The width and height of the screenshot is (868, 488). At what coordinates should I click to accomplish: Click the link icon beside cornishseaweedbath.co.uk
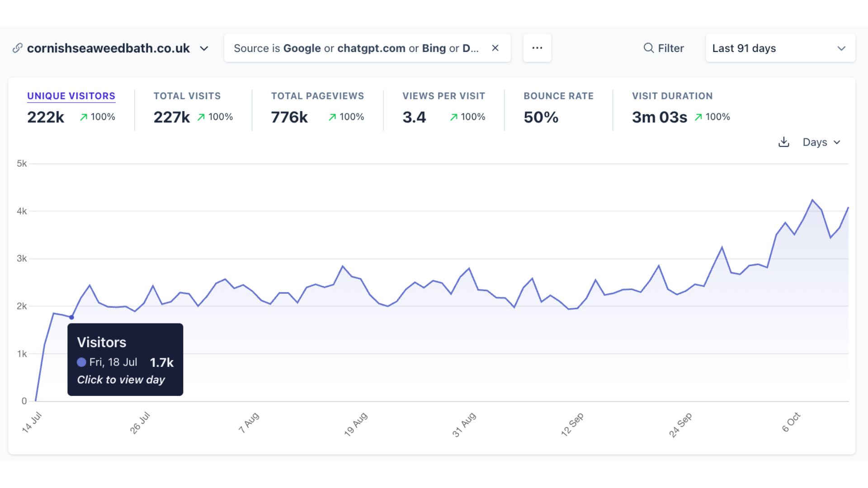[x=17, y=48]
